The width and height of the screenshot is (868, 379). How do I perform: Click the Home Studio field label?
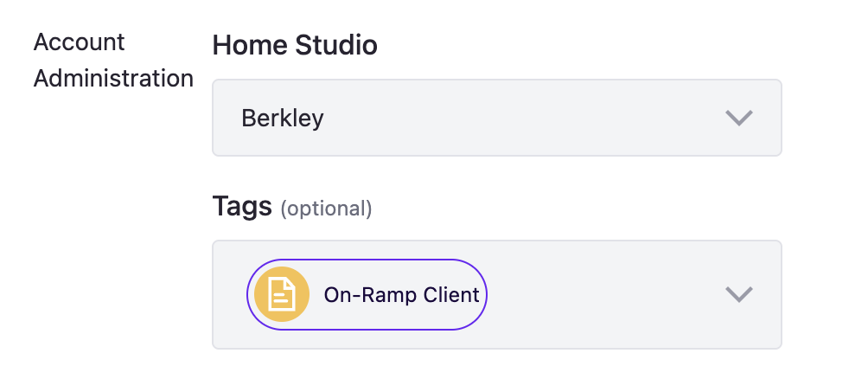pyautogui.click(x=294, y=45)
